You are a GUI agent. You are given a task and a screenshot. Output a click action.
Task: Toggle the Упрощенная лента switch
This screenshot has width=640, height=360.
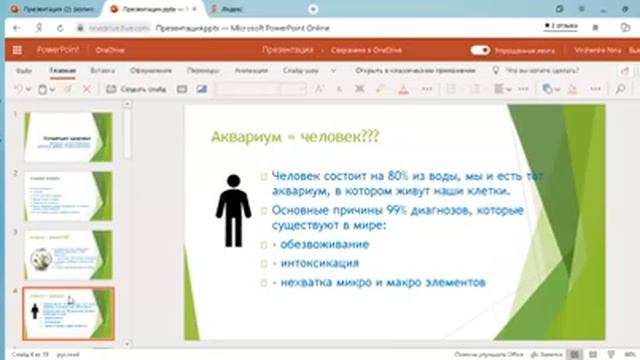[x=480, y=50]
